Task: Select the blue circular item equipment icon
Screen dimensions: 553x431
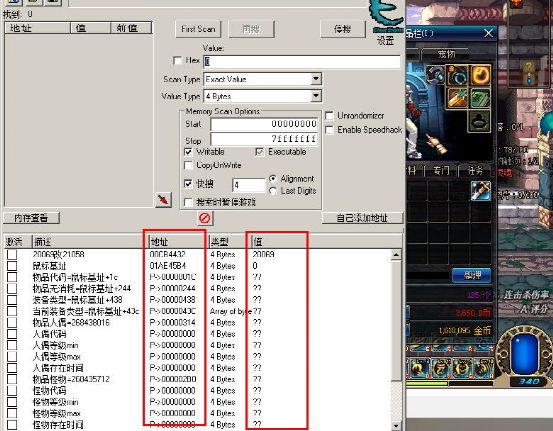Action: (x=458, y=75)
